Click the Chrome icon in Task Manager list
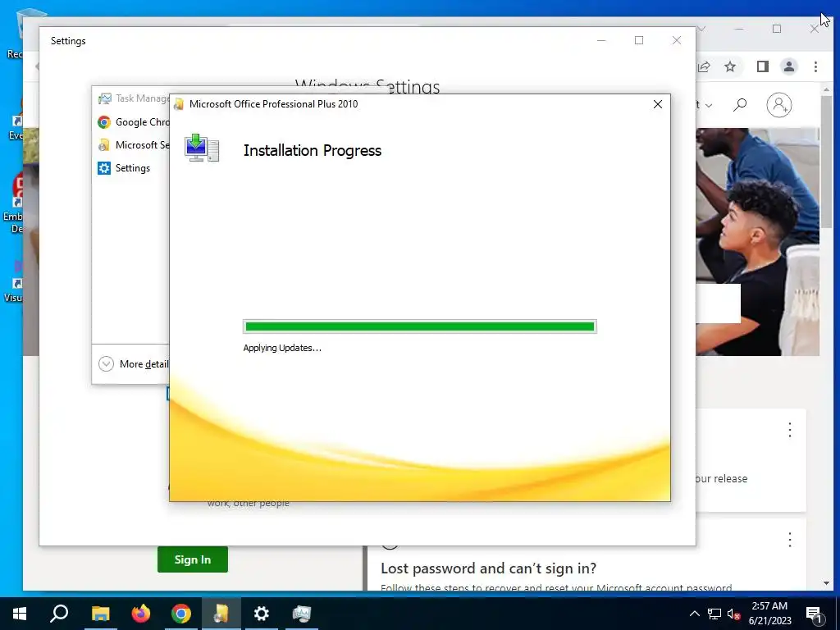Screen dimensions: 840x630 [x=104, y=122]
